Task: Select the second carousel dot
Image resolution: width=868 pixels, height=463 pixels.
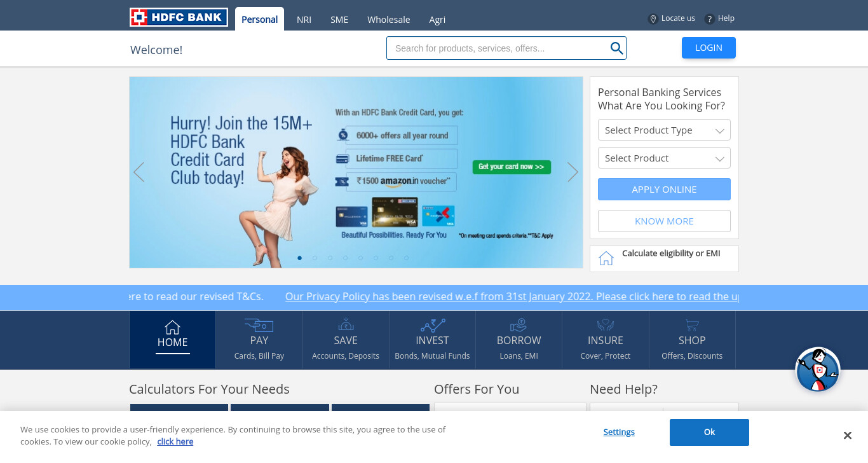Action: (x=315, y=258)
